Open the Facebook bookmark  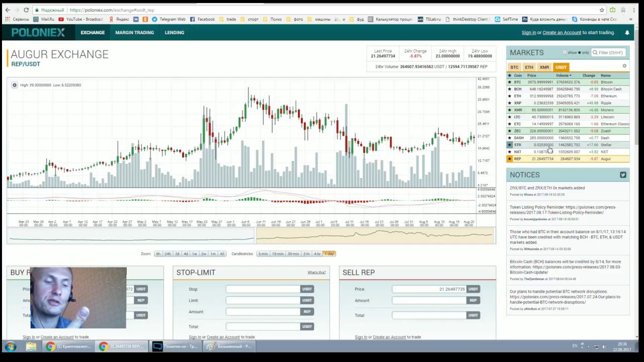coord(202,20)
